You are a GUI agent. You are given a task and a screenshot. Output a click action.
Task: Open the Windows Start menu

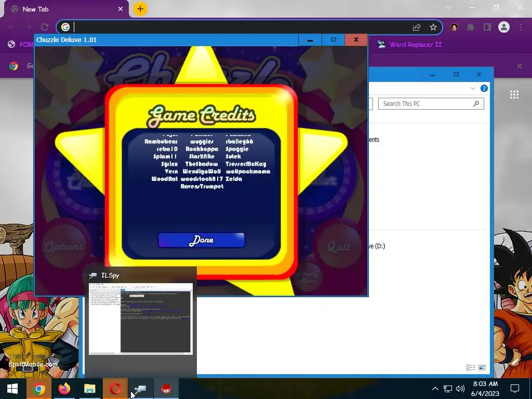(x=12, y=389)
